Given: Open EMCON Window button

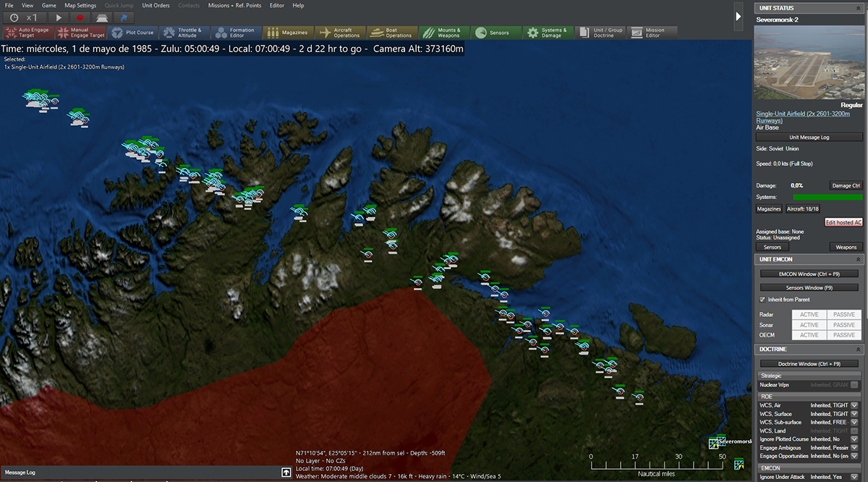Looking at the screenshot, I should coord(809,274).
